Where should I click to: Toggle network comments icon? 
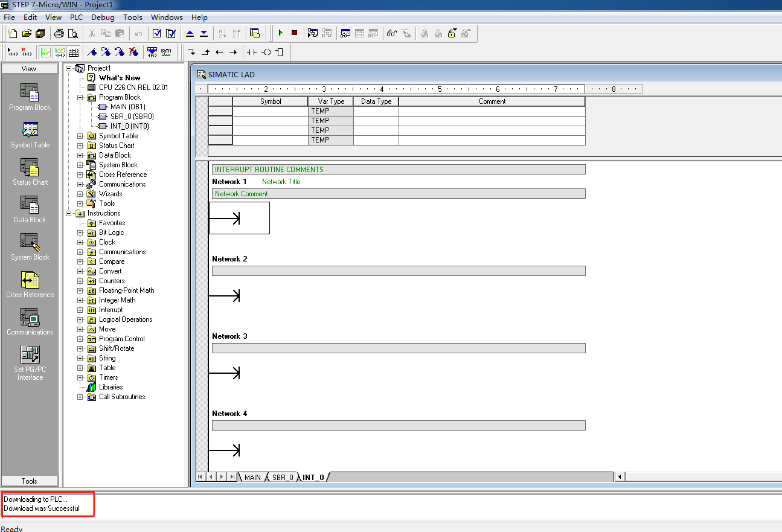(60, 52)
